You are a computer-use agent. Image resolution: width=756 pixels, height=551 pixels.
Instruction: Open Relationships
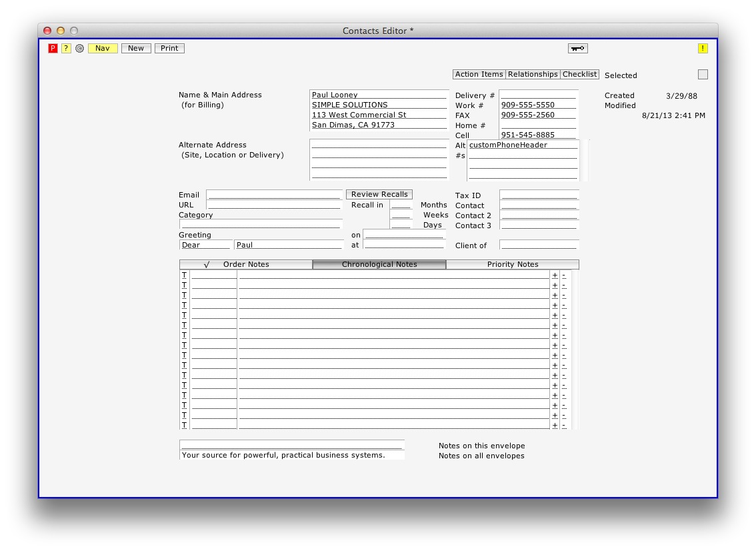533,74
